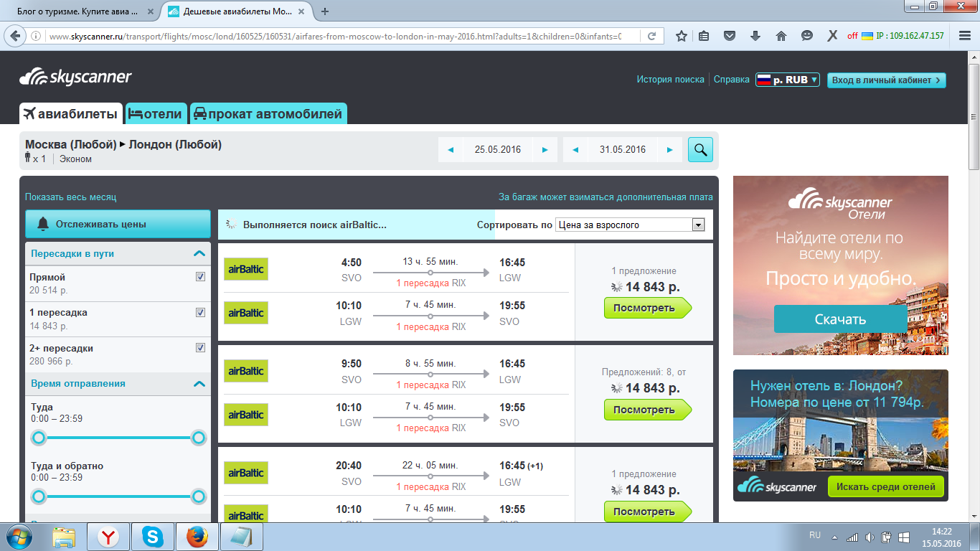Click the right handle of Туда slider
The width and height of the screenshot is (980, 551).
click(199, 438)
